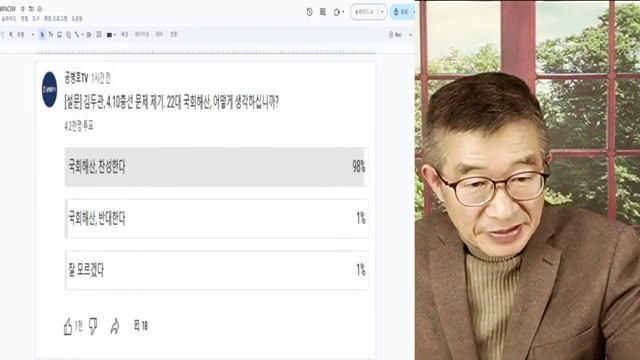Click the share arrow icon below the poll

pos(115,327)
